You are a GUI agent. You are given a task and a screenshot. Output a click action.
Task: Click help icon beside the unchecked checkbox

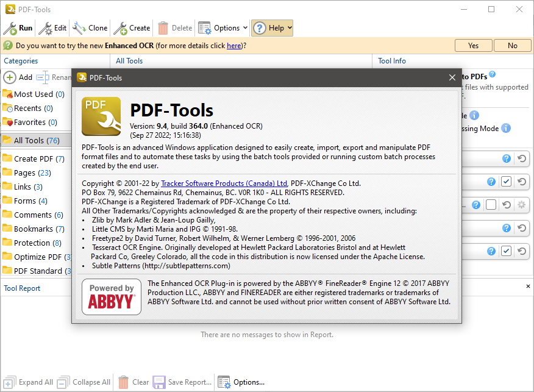click(x=475, y=205)
